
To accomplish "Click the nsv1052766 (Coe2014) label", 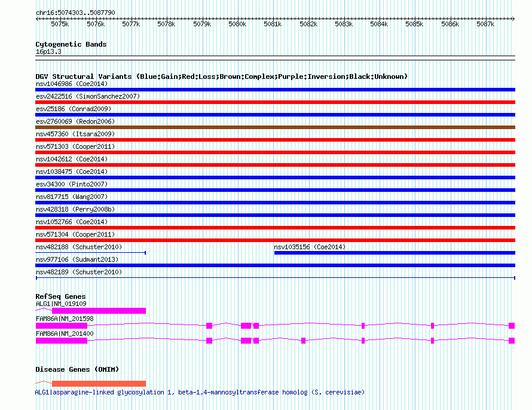I will point(72,222).
